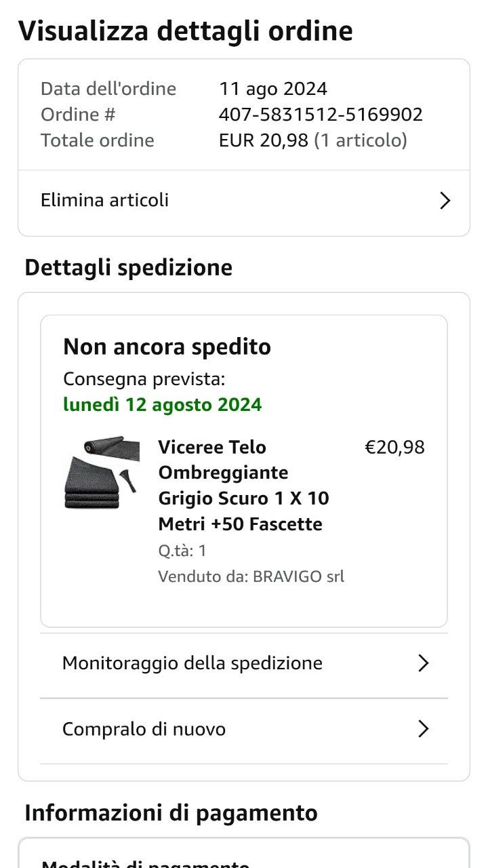This screenshot has height=868, width=488.
Task: Click the Dettagli spedizione section heading
Action: pyautogui.click(x=128, y=268)
